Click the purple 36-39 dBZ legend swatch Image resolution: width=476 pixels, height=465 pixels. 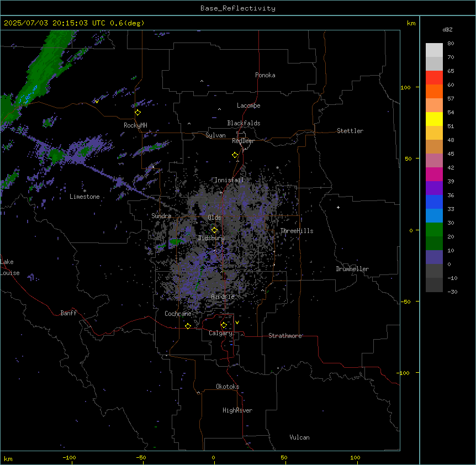click(x=434, y=188)
